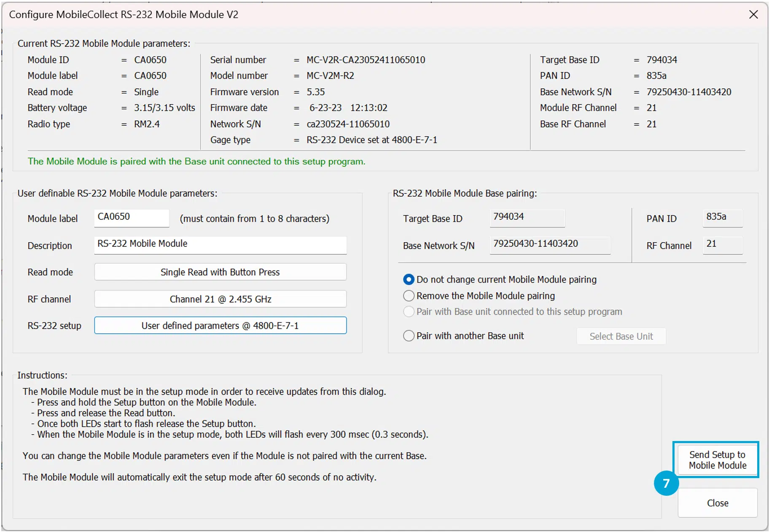Click Gage type RS-232 Device set value
This screenshot has width=769, height=532.
point(372,140)
